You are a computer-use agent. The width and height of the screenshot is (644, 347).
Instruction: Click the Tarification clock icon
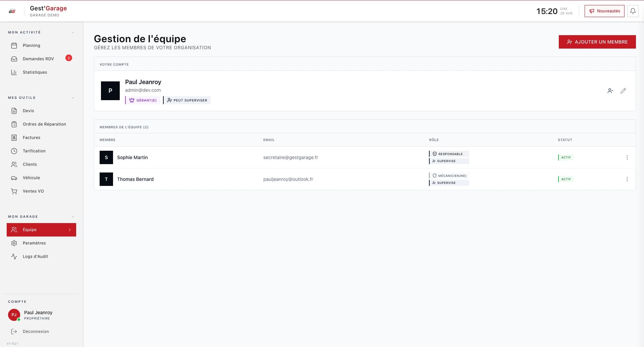pyautogui.click(x=14, y=151)
